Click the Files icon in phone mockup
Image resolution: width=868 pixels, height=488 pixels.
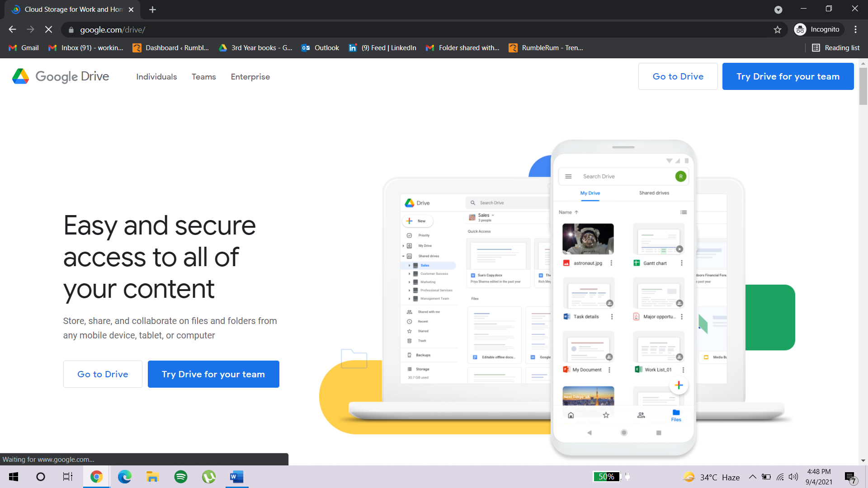click(x=676, y=415)
